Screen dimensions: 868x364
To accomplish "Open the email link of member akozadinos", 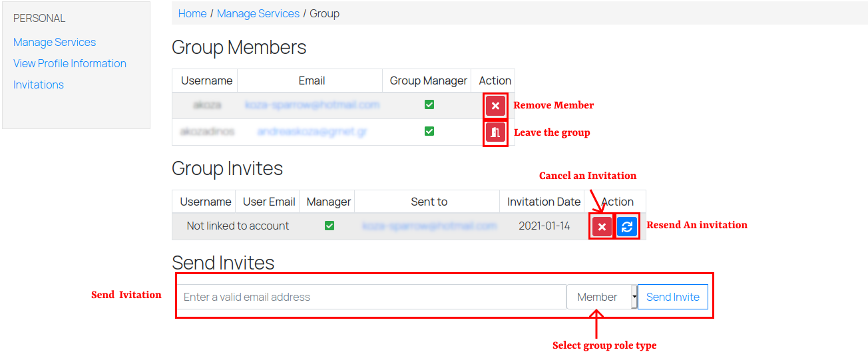I will 312,132.
